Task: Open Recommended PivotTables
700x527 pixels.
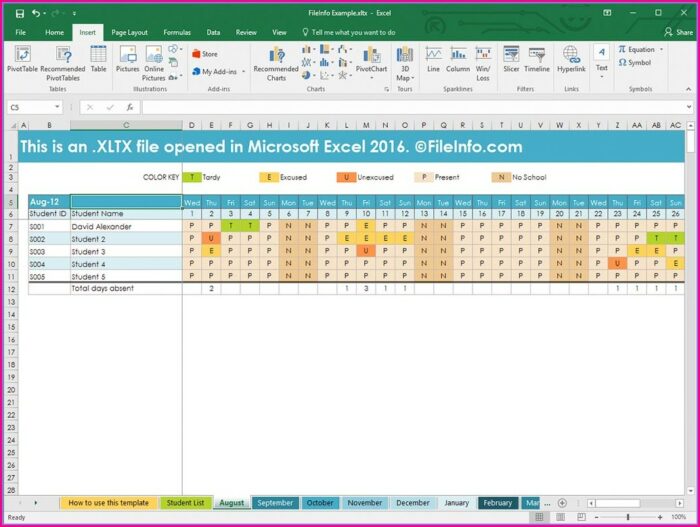Action: pyautogui.click(x=62, y=63)
